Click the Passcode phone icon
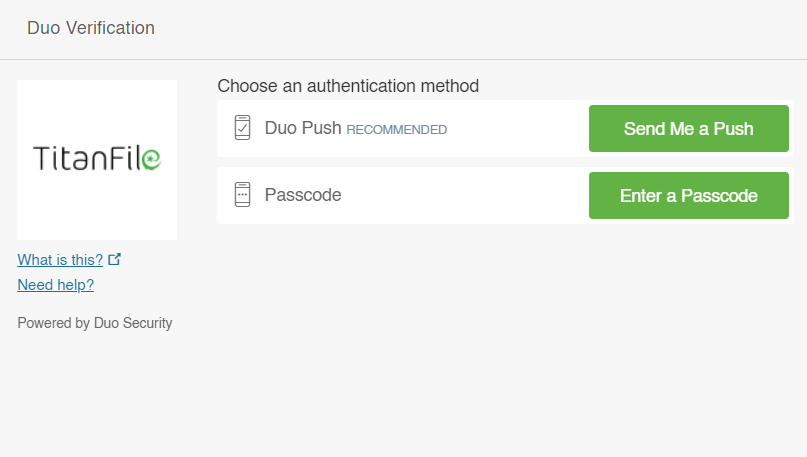This screenshot has height=457, width=807. pyautogui.click(x=242, y=195)
